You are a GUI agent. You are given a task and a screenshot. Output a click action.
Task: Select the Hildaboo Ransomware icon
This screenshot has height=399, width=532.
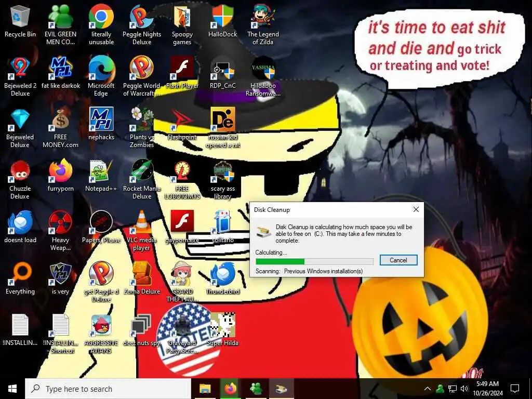point(263,68)
